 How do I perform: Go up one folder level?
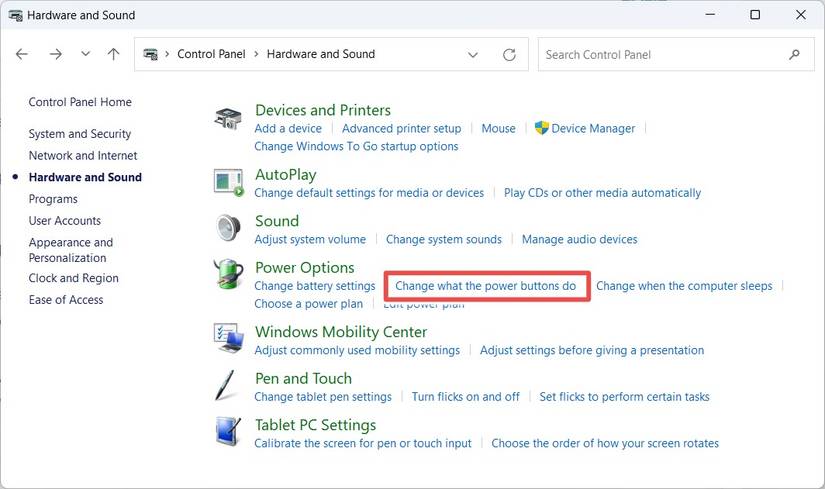pos(113,54)
